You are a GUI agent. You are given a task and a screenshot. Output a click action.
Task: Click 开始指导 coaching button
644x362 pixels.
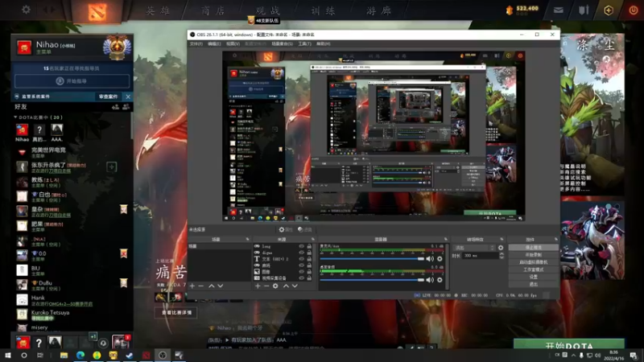[x=72, y=81]
